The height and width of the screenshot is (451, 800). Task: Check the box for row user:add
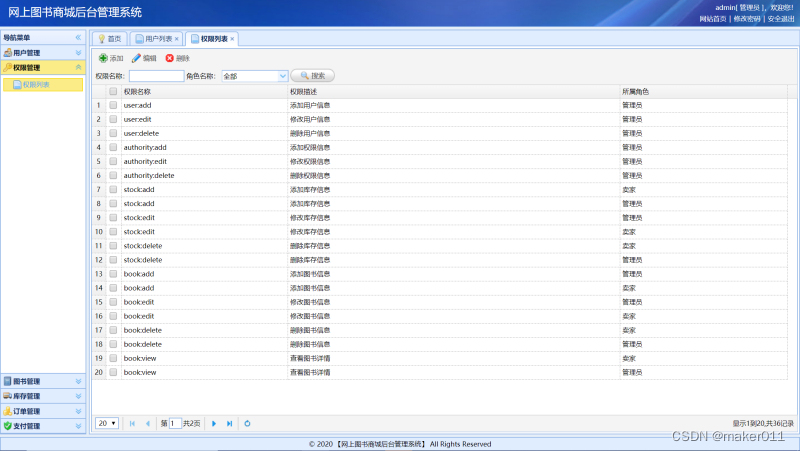pyautogui.click(x=113, y=105)
